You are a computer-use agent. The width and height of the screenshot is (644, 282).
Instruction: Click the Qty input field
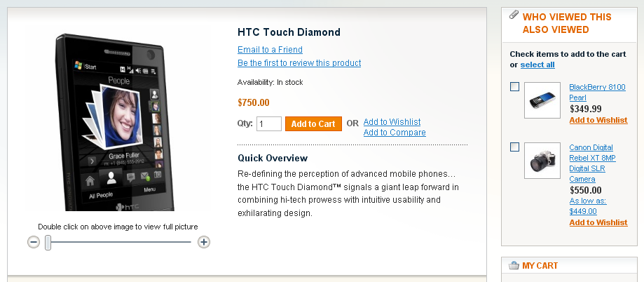[269, 123]
